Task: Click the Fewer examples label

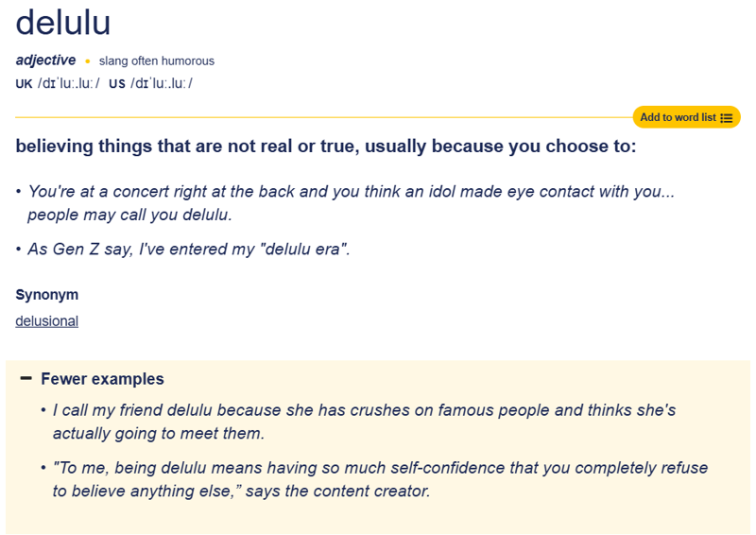Action: click(x=102, y=379)
